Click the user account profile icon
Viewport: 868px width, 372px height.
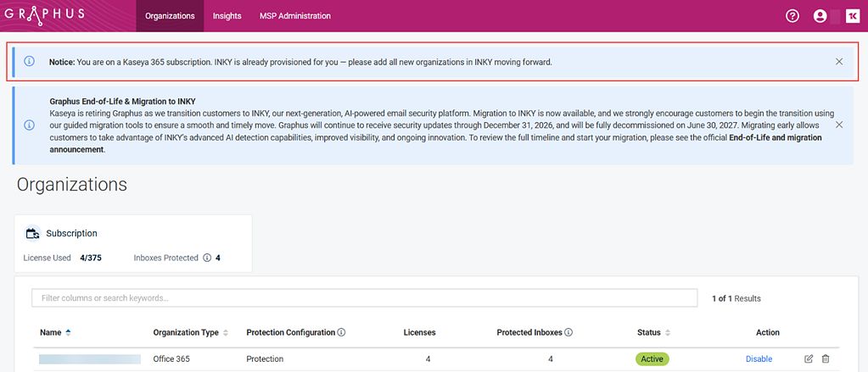(x=820, y=16)
